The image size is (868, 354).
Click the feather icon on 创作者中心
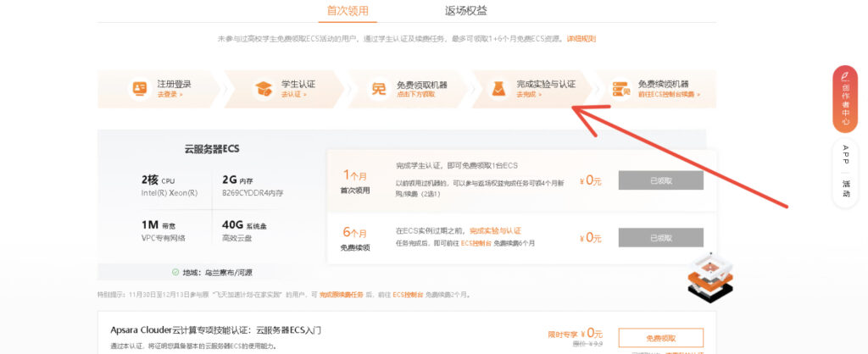845,75
